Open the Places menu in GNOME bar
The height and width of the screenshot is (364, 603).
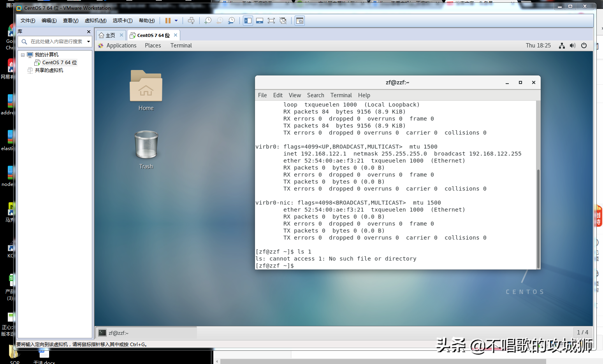point(153,45)
